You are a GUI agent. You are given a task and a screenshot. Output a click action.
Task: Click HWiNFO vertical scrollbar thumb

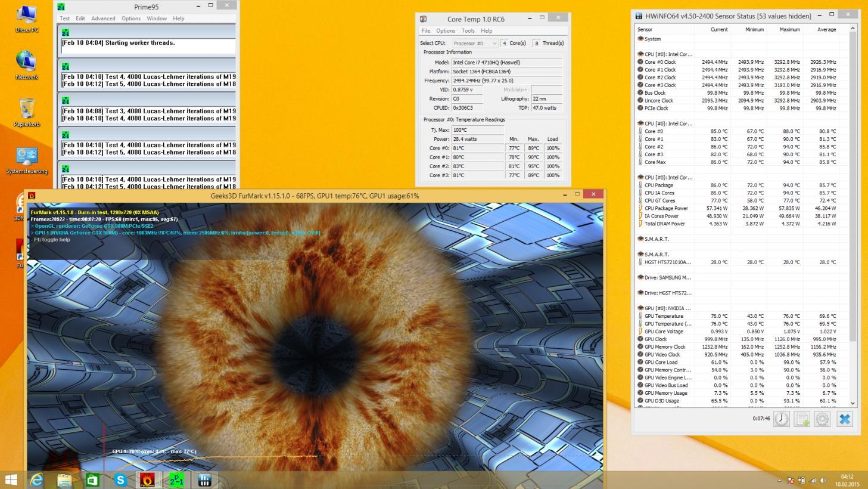click(x=853, y=186)
